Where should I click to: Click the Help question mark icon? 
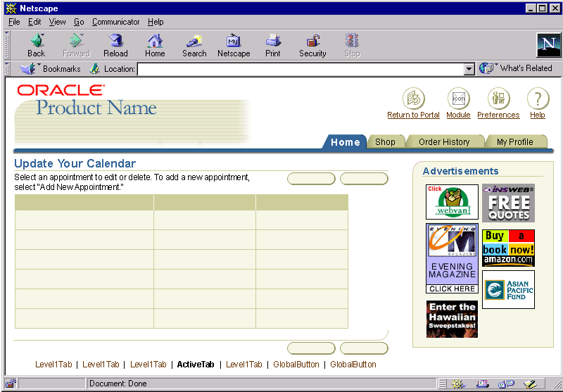(538, 99)
